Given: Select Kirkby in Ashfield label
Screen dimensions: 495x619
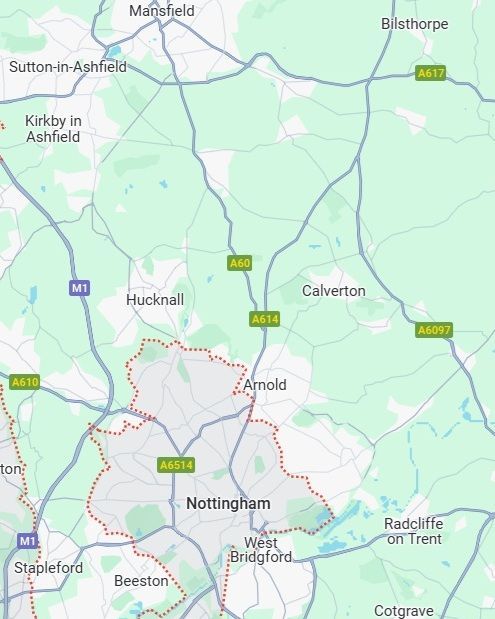Looking at the screenshot, I should (53, 129).
